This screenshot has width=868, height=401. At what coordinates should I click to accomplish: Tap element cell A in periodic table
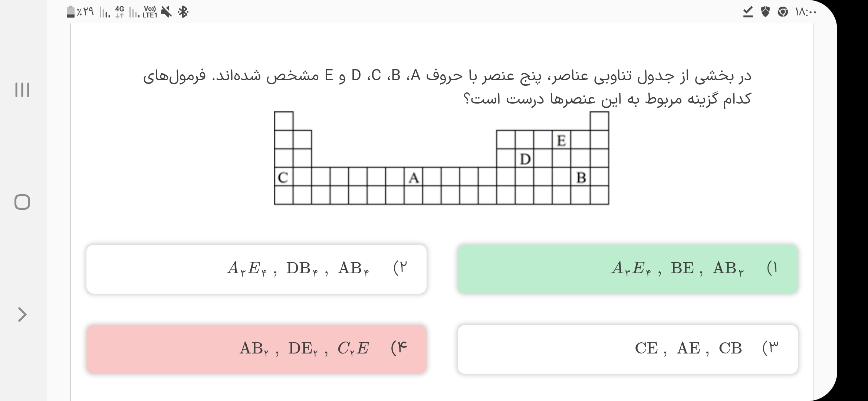pyautogui.click(x=413, y=177)
